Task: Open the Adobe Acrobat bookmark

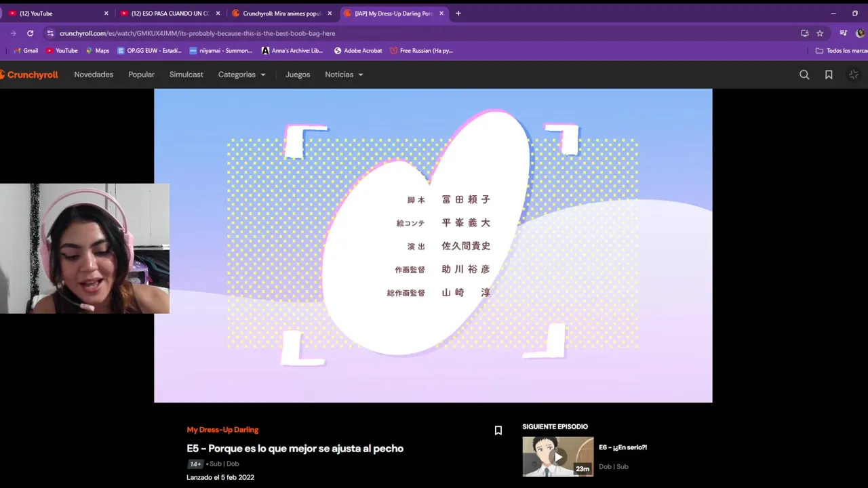Action: point(358,50)
